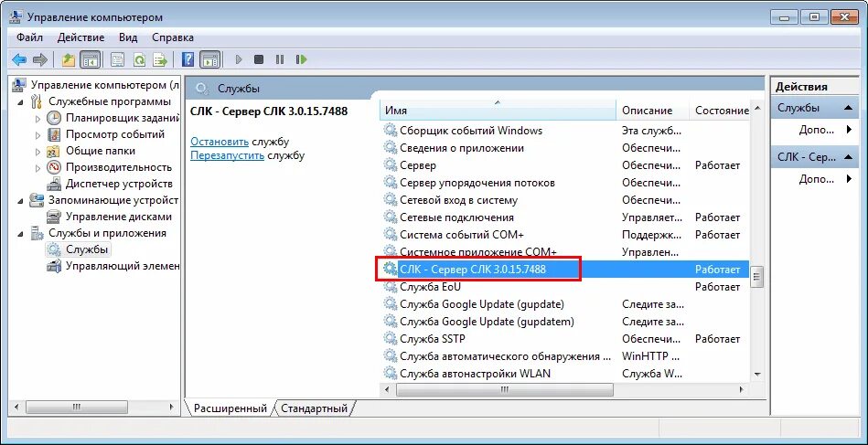Screen dimensions: 868x445
Task: Click the Pause Service icon
Action: (280, 59)
